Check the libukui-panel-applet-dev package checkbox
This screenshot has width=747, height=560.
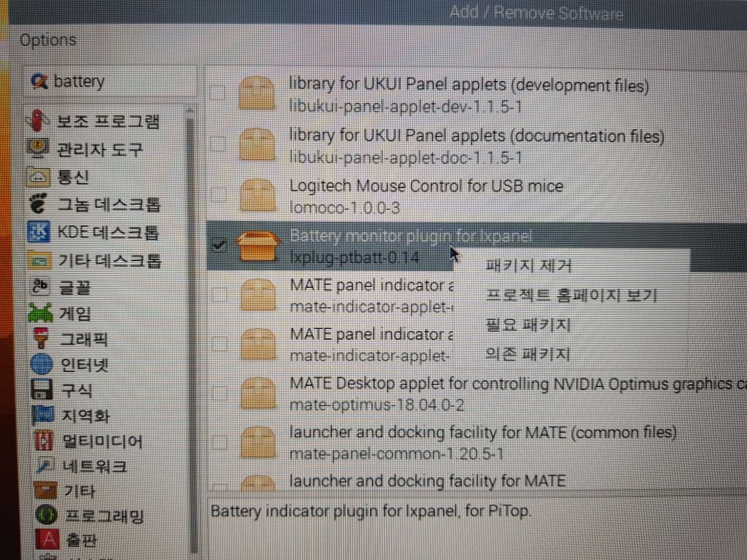[217, 93]
